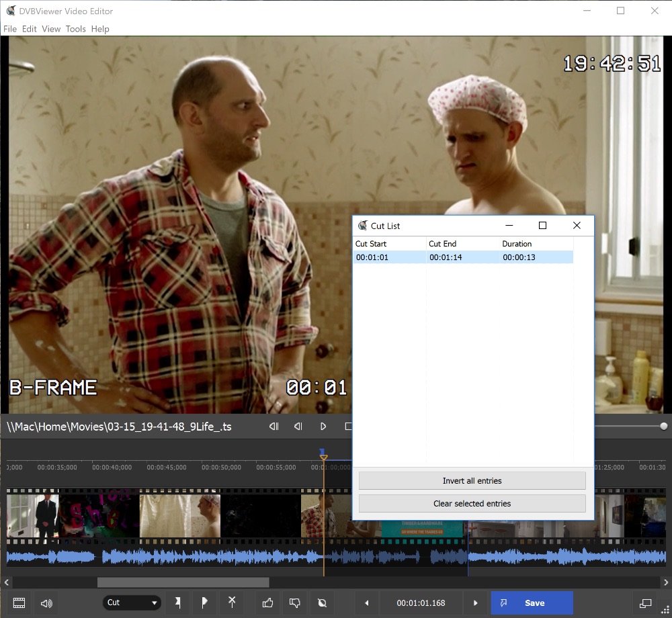Click the zoom slider handle
Screen dimensions: 672x618
664,426
